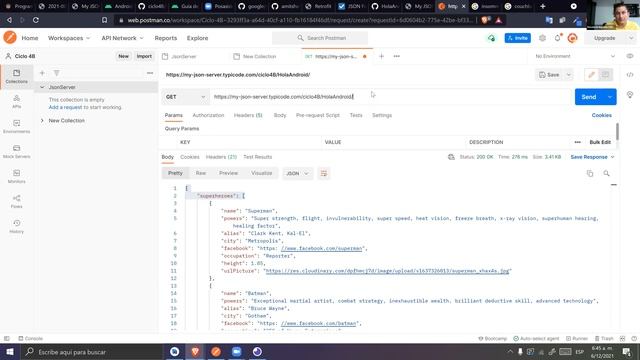Viewport: 640px width, 360px height.
Task: Open the notifications bell icon
Action: coord(558,38)
